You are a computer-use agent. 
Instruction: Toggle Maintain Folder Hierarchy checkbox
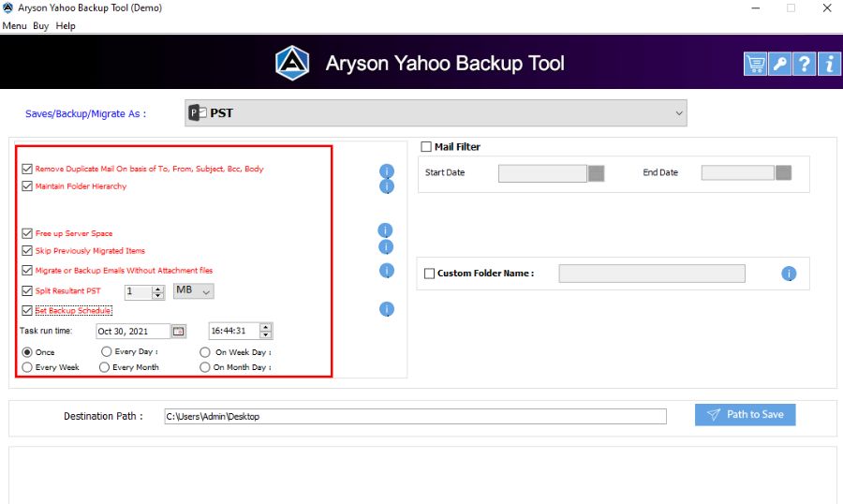[x=27, y=186]
